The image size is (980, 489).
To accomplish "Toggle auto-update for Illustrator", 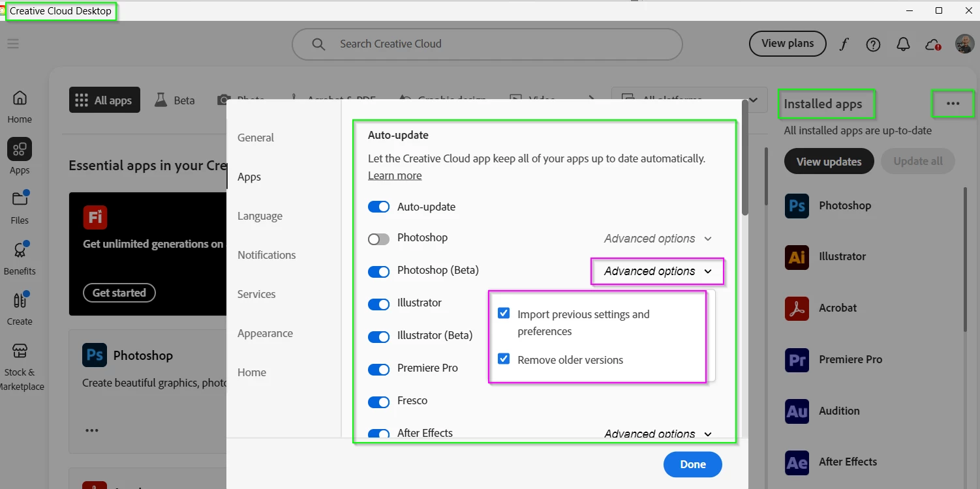I will (x=378, y=304).
